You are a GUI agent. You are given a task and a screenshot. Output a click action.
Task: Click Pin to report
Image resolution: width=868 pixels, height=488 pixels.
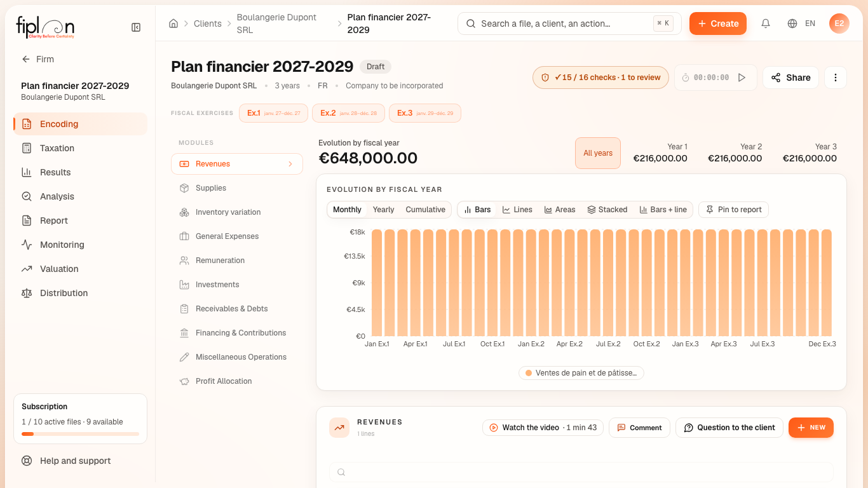[733, 210]
